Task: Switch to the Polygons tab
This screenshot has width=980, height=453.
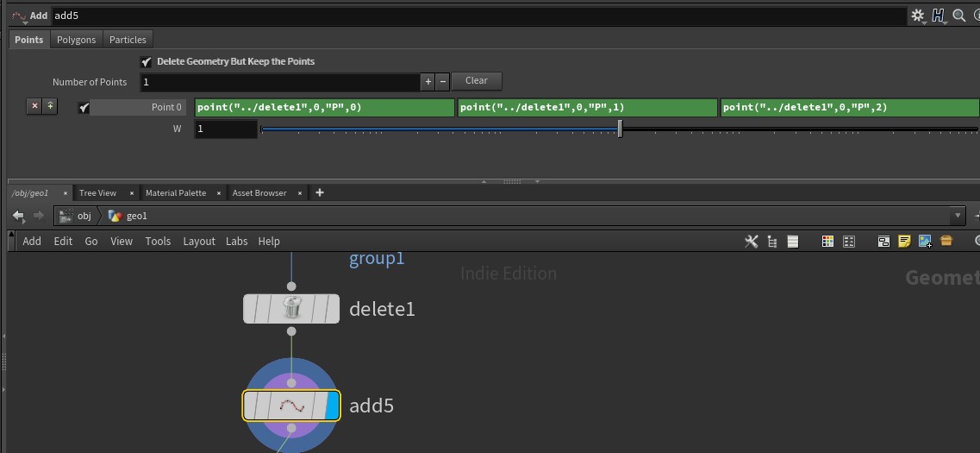Action: 76,40
